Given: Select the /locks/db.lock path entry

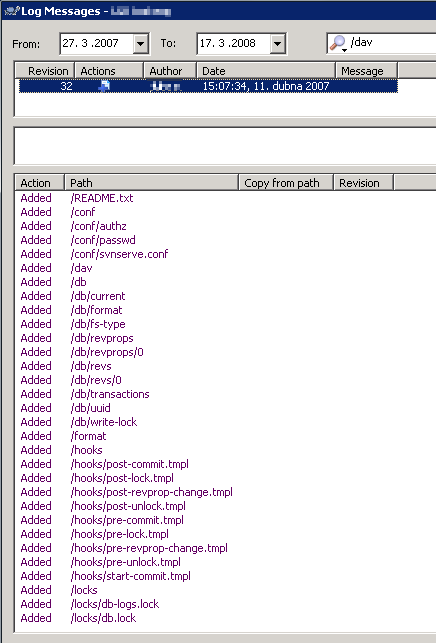Looking at the screenshot, I should coord(103,618).
